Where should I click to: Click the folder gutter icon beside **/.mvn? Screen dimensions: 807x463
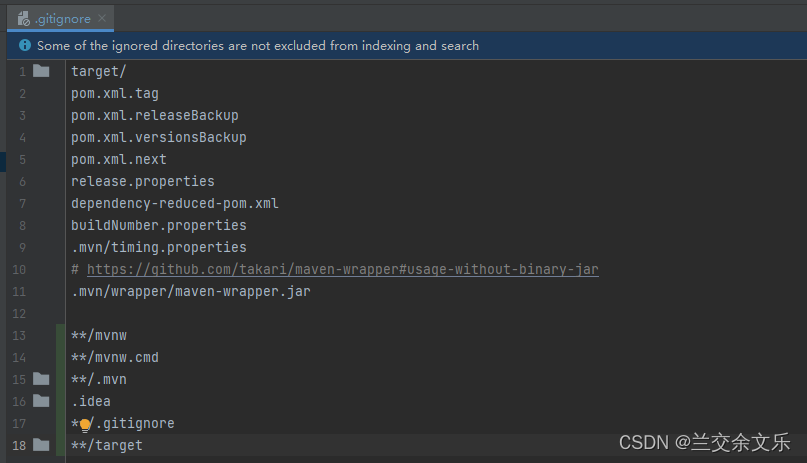(x=40, y=379)
